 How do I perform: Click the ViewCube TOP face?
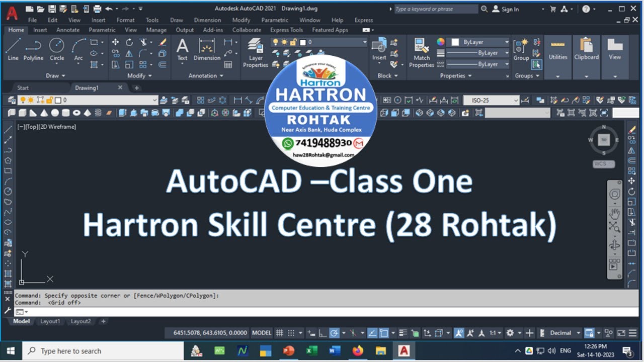click(x=604, y=140)
